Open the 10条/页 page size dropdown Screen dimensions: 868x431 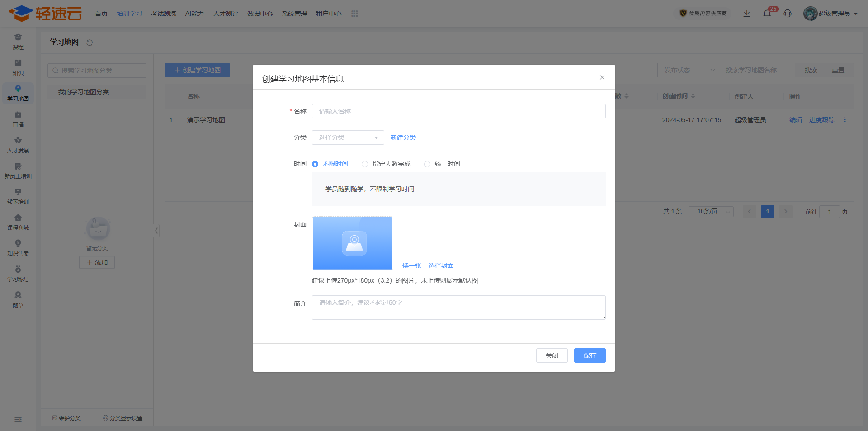(x=711, y=212)
